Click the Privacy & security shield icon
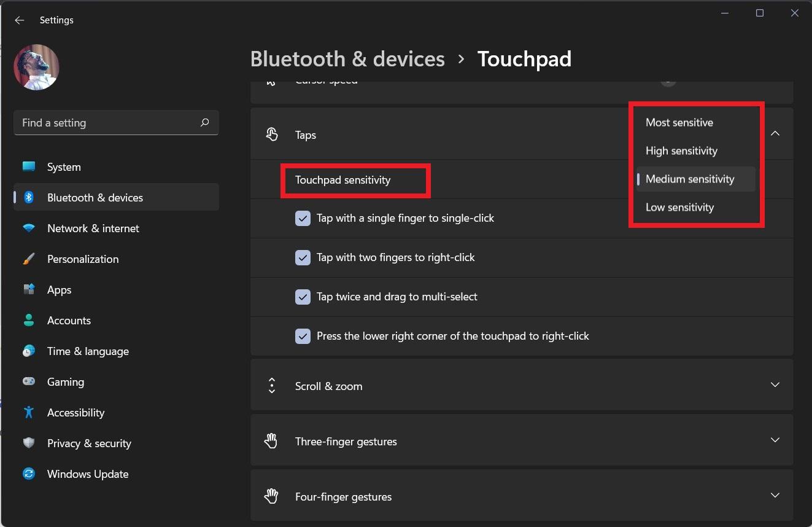The height and width of the screenshot is (527, 812). [x=29, y=443]
